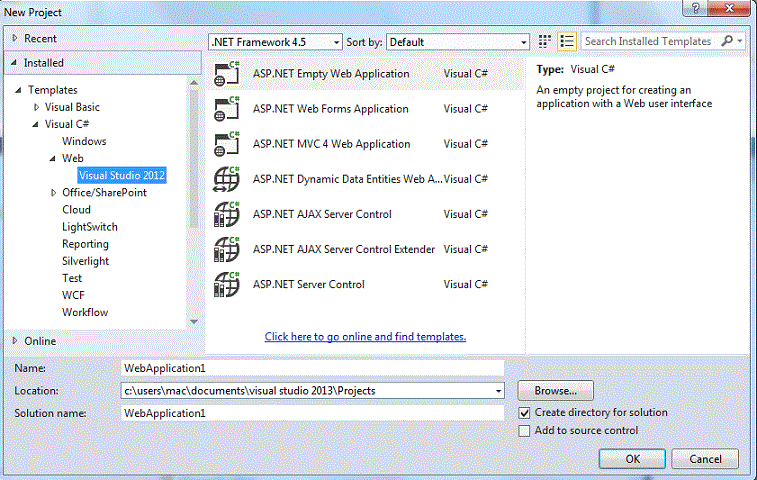Click the search magnifier icon
This screenshot has height=480, width=757.
pos(727,41)
